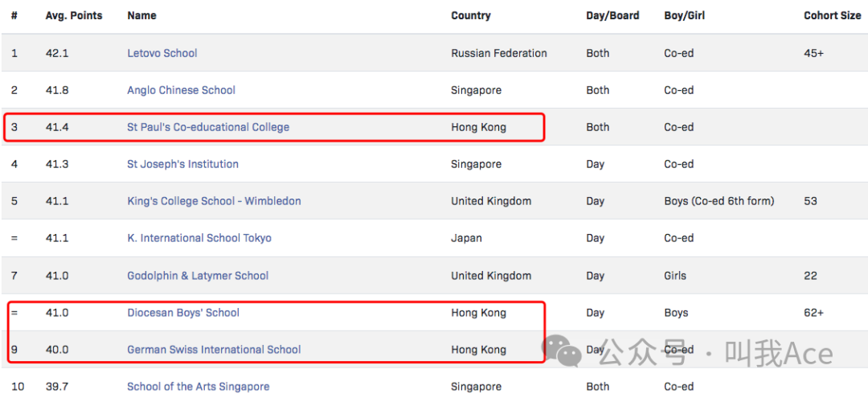Open School of the Arts Singapore link

click(x=199, y=387)
